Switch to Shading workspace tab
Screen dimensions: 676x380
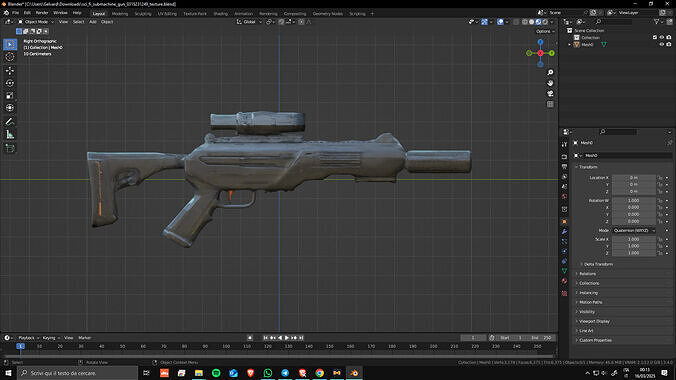coord(220,14)
